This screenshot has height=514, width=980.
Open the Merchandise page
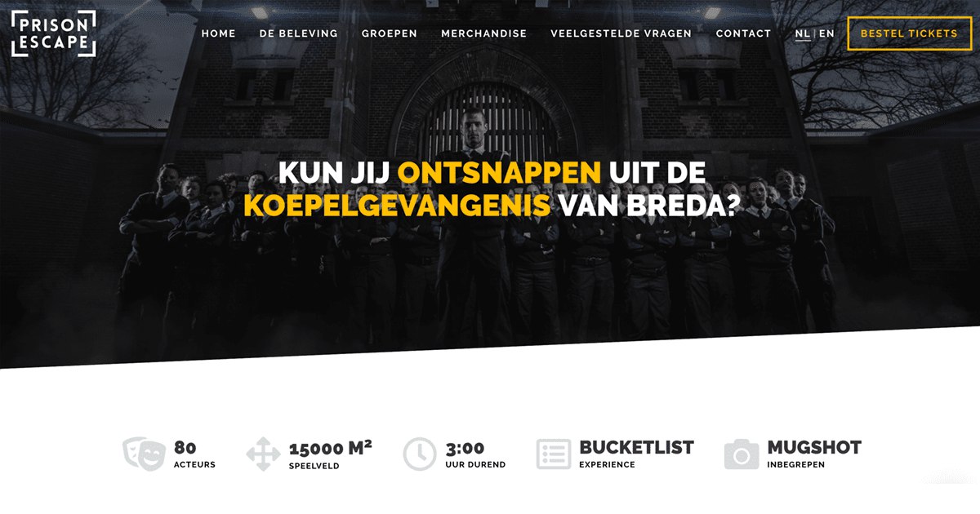click(483, 33)
